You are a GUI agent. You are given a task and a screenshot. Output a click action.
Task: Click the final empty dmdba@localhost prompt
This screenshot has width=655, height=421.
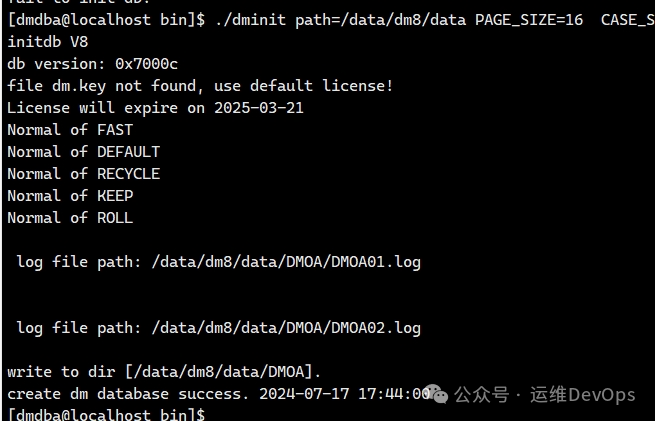tap(107, 415)
